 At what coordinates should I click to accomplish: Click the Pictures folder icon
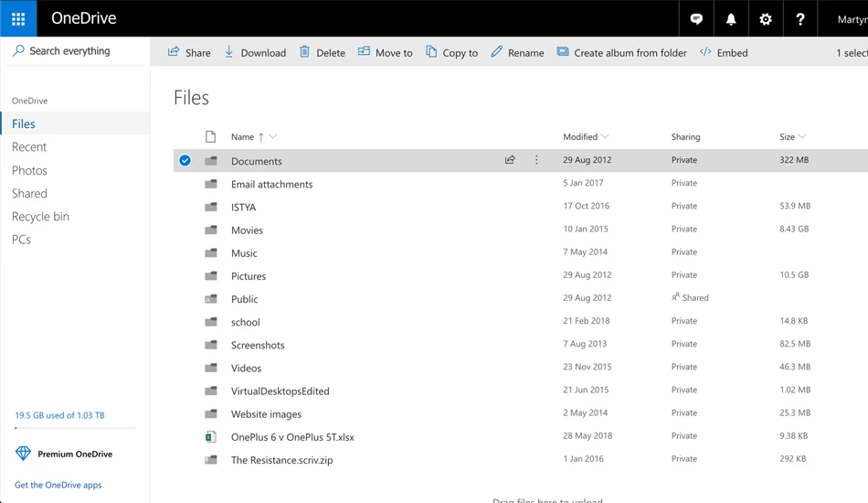point(210,276)
